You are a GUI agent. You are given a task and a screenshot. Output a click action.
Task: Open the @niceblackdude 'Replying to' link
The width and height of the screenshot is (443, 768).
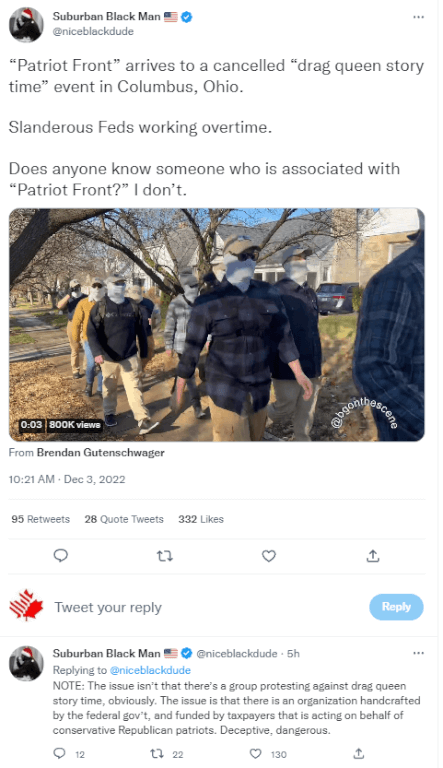pos(150,670)
